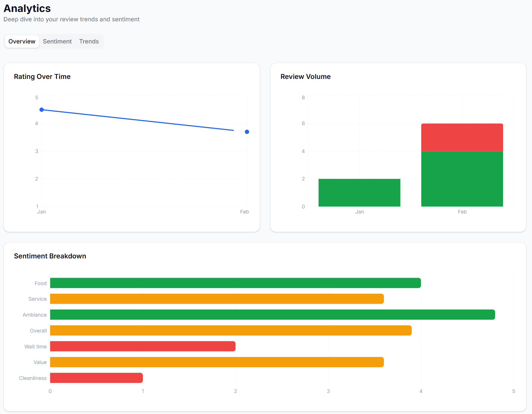The image size is (532, 414).
Task: Click the January data point on Rating Over Time
Action: click(42, 110)
